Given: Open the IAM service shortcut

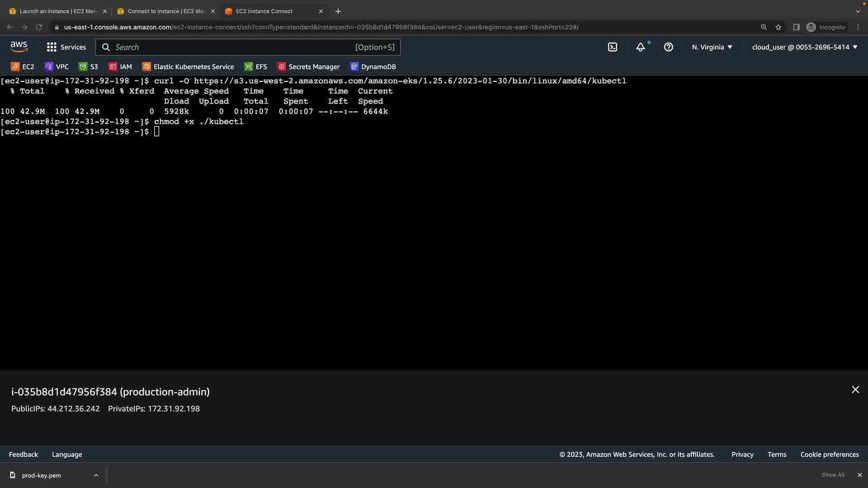Looking at the screenshot, I should 120,67.
